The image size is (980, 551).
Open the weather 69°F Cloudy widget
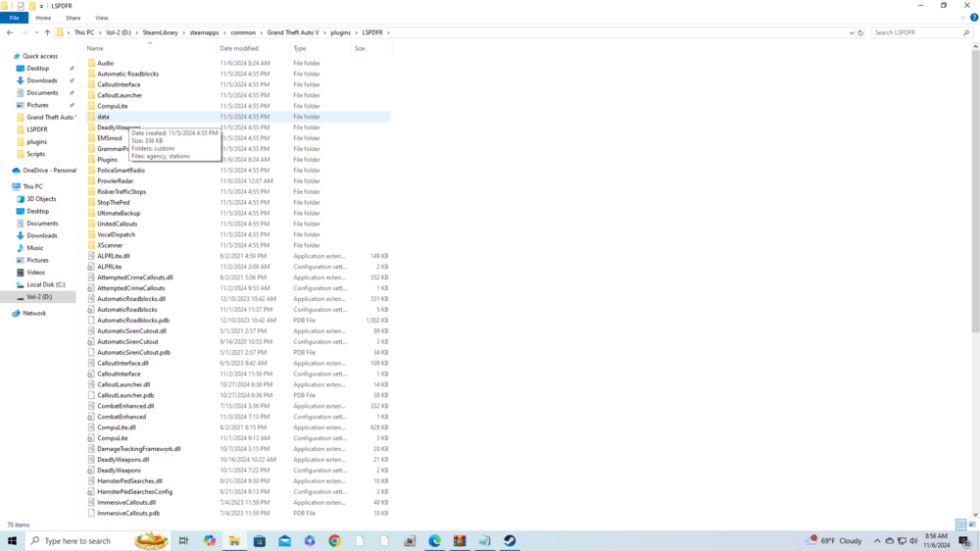coord(835,541)
